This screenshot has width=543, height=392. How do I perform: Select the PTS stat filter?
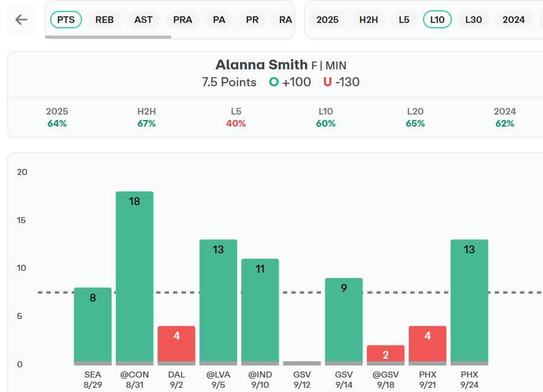click(x=66, y=20)
